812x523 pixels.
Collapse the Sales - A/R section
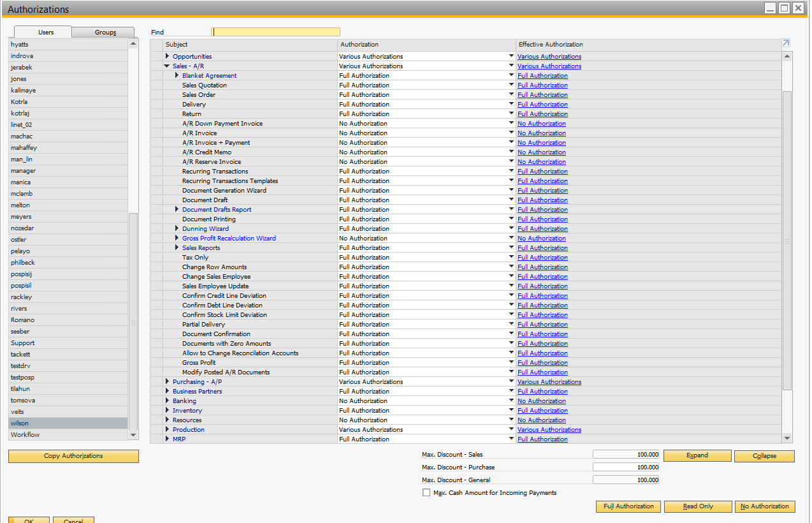(167, 66)
